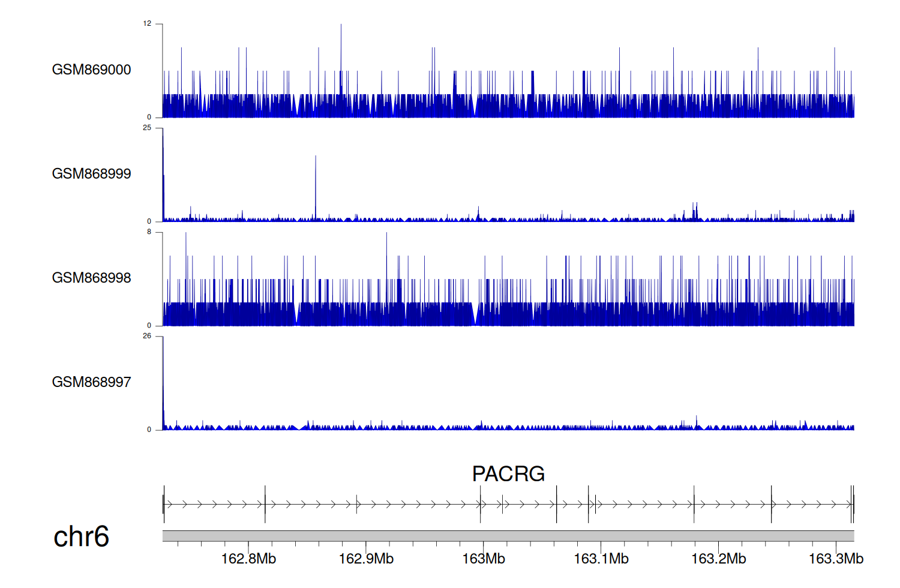The height and width of the screenshot is (588, 900).
Task: Select the y-axis maximum 8 on GSM868998
Action: (149, 232)
